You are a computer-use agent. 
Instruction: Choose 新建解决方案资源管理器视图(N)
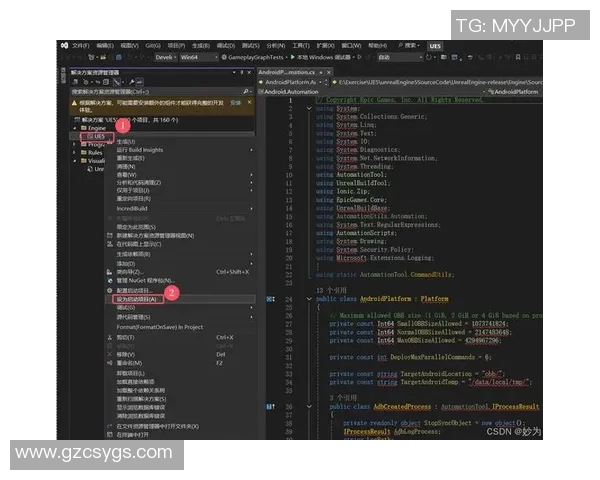155,235
